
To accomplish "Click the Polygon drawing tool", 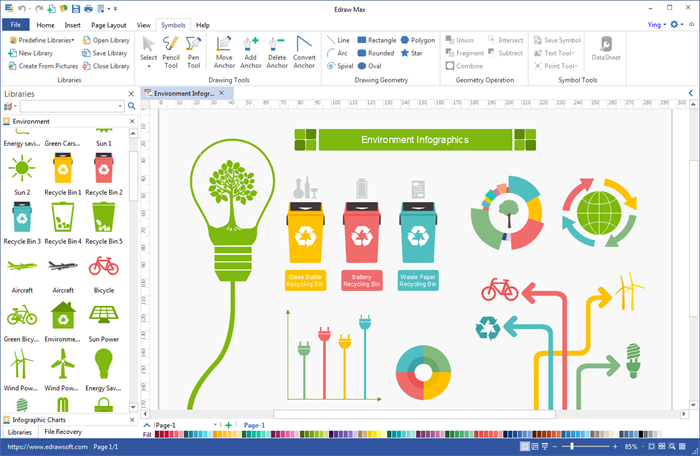I will click(x=418, y=40).
